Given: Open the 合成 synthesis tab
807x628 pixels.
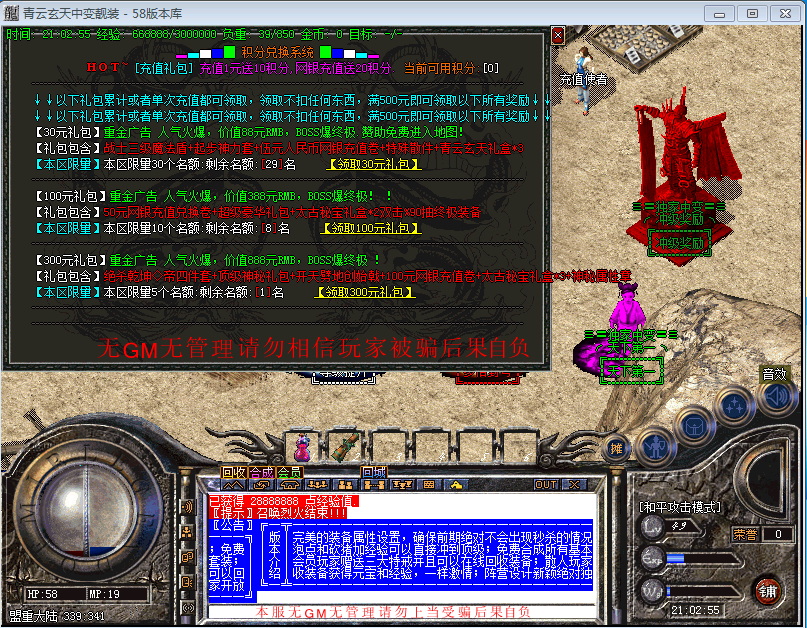Looking at the screenshot, I should [261, 473].
